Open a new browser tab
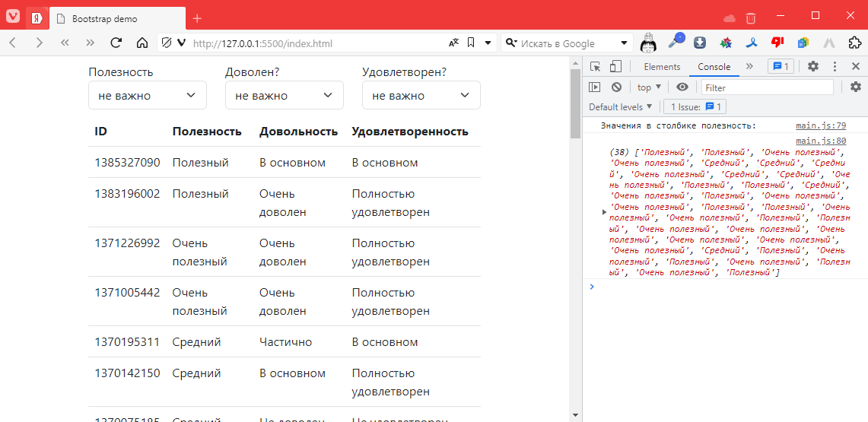The image size is (868, 422). pos(197,18)
